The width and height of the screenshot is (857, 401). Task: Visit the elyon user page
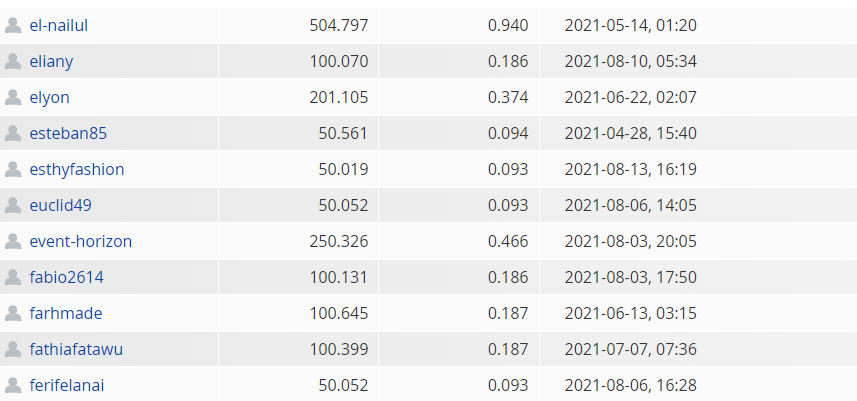pyautogui.click(x=50, y=98)
